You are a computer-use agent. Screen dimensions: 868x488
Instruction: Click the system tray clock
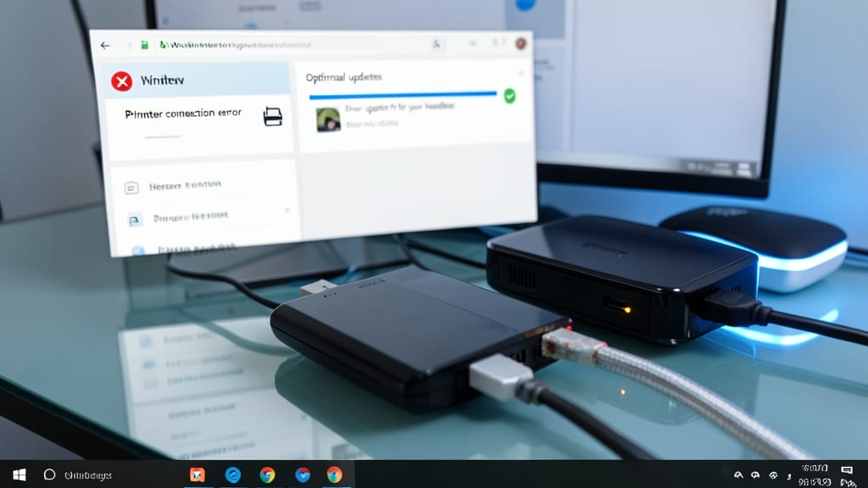tap(815, 474)
